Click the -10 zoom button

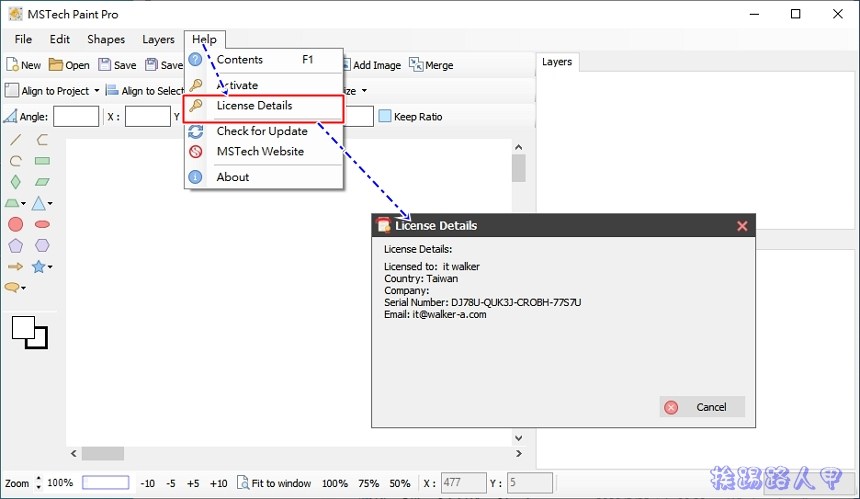tap(148, 483)
